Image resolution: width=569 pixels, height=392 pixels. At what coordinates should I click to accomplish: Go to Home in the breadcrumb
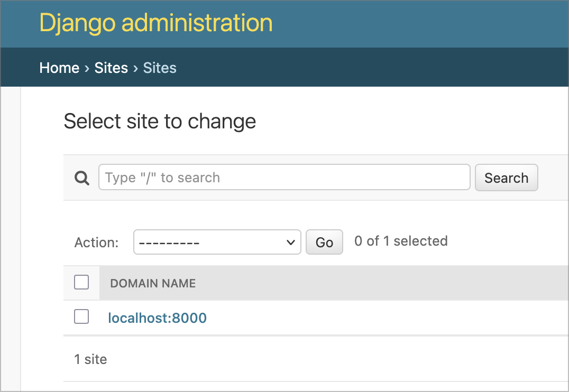click(59, 68)
